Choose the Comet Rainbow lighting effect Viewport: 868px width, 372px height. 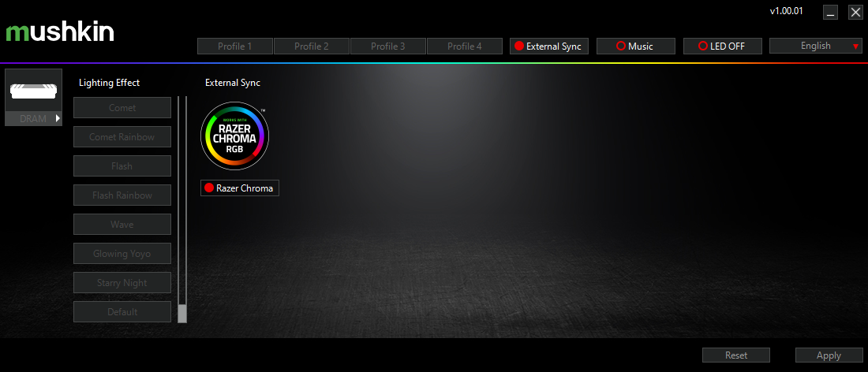122,136
